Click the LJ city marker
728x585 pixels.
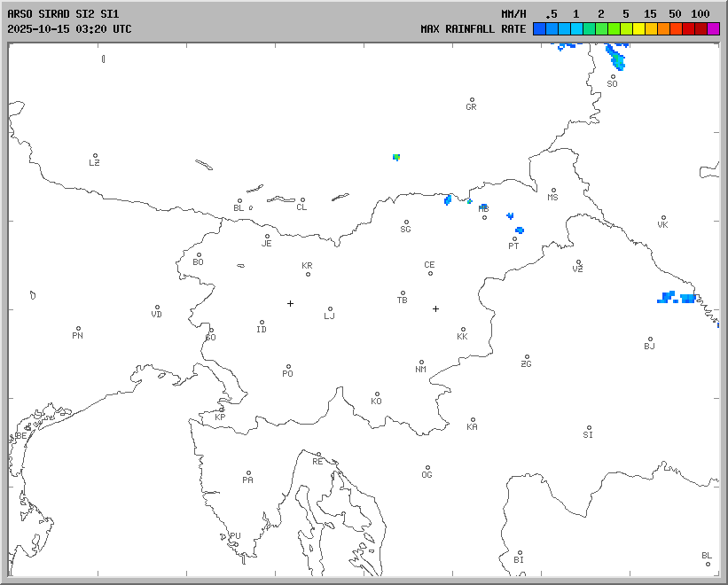pyautogui.click(x=331, y=309)
